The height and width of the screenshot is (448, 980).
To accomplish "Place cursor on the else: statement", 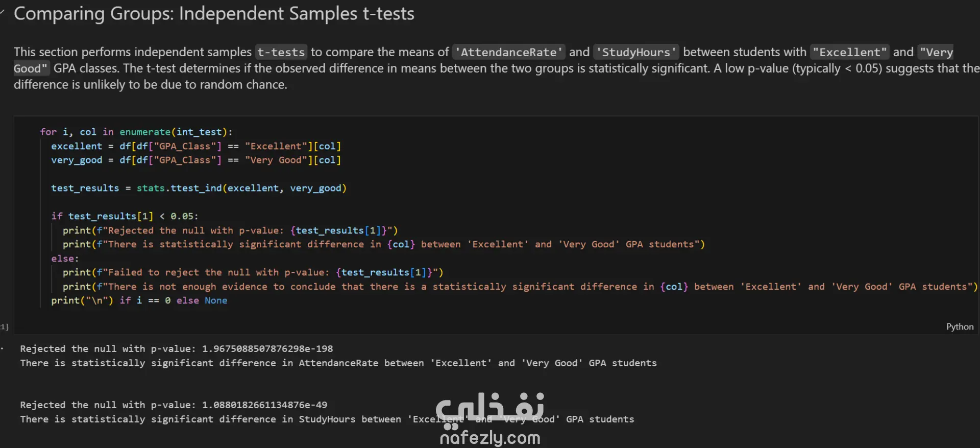I will [65, 258].
